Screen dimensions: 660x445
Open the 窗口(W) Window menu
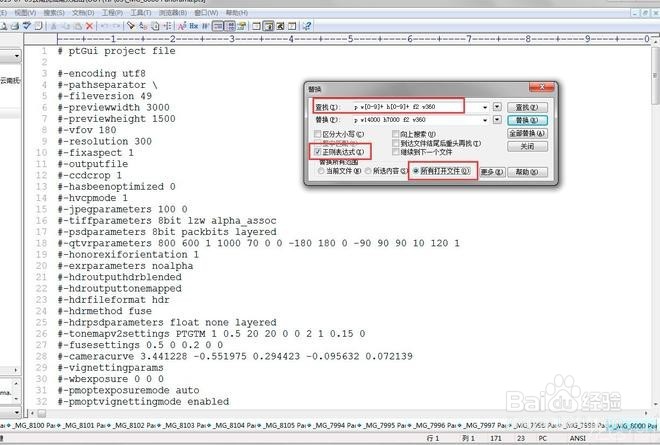pyautogui.click(x=206, y=13)
